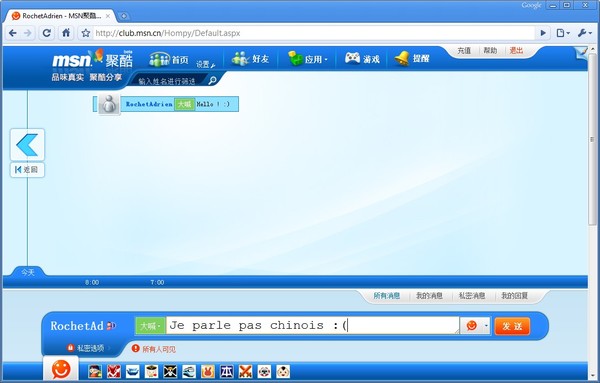Click the message text input field
This screenshot has height=383, width=600.
(x=313, y=326)
